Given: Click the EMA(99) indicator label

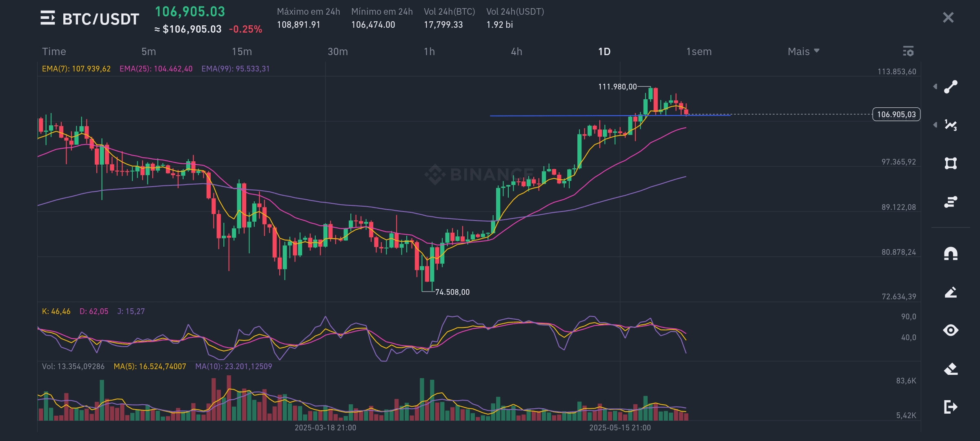Looking at the screenshot, I should (x=236, y=69).
